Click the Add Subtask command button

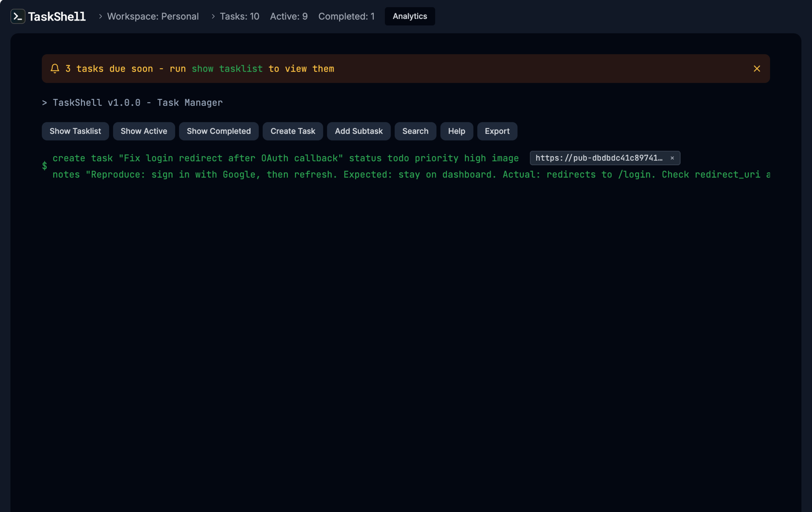point(358,131)
